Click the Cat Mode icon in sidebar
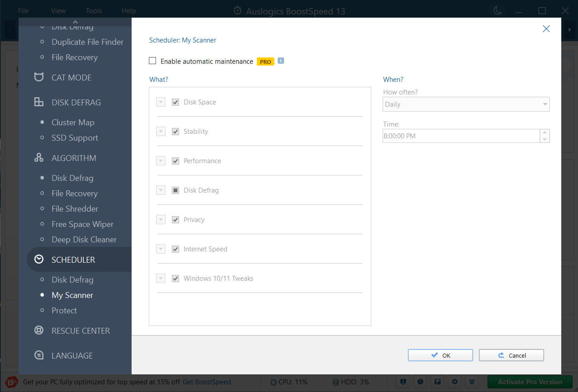This screenshot has width=578, height=392. tap(39, 77)
